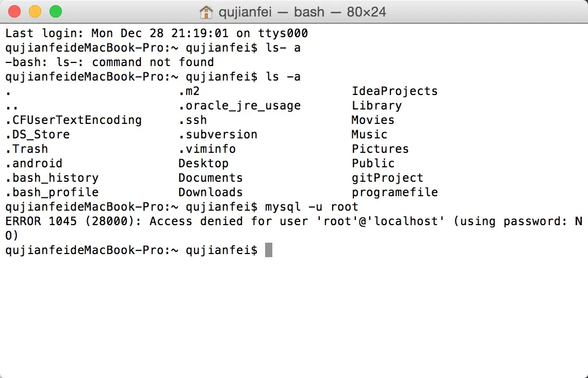Click the 'gitProject' directory name

click(x=387, y=178)
